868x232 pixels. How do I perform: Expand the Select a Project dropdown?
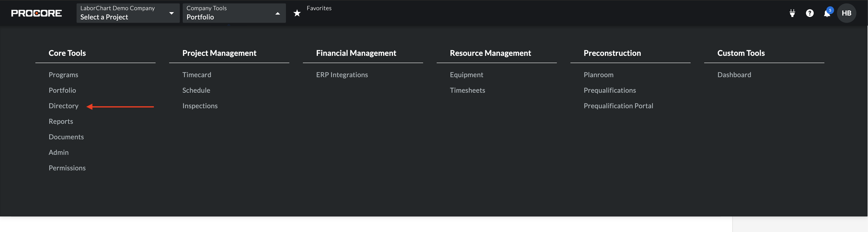pos(128,13)
